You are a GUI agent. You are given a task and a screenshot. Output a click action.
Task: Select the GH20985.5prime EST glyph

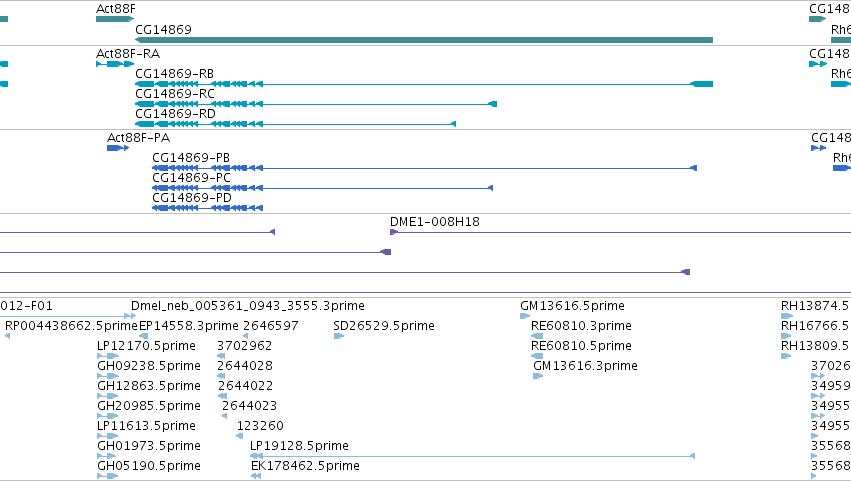point(107,416)
